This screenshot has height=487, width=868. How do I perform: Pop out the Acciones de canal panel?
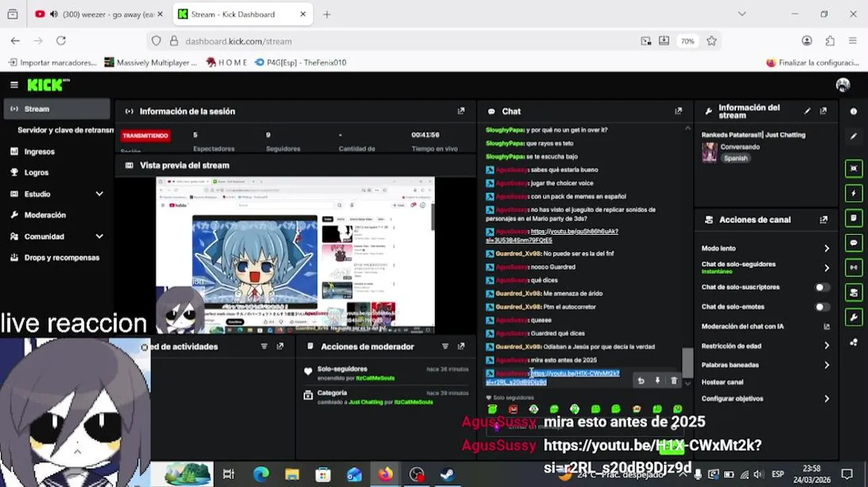point(823,220)
